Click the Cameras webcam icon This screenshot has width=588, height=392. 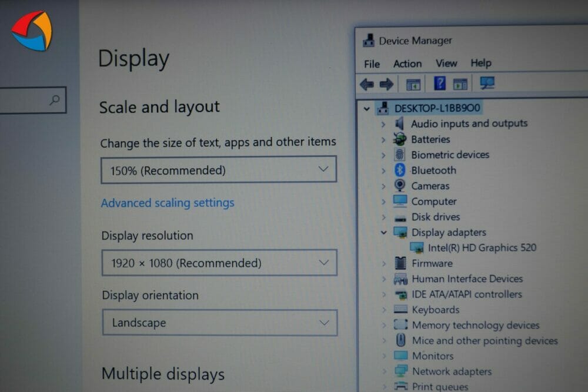click(x=400, y=186)
